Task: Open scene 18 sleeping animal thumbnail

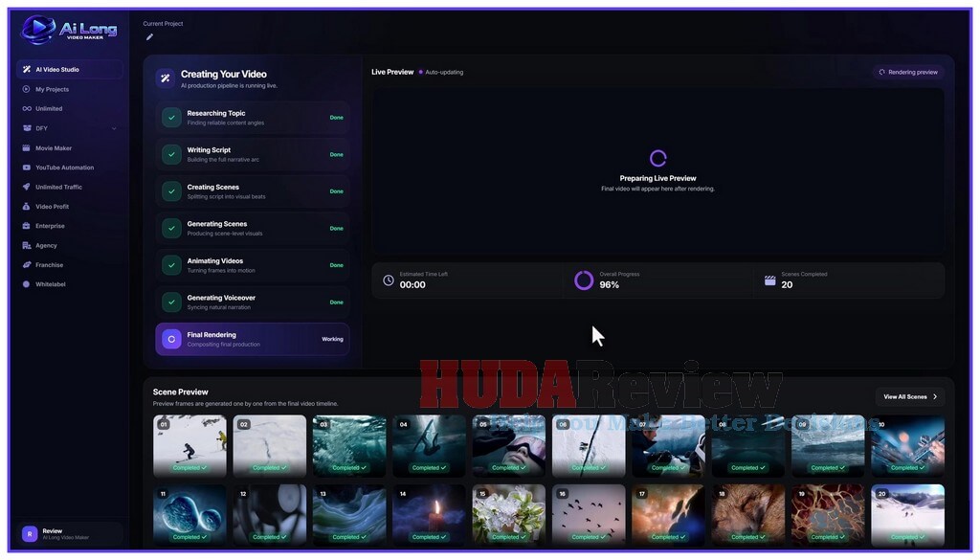Action: tap(748, 515)
